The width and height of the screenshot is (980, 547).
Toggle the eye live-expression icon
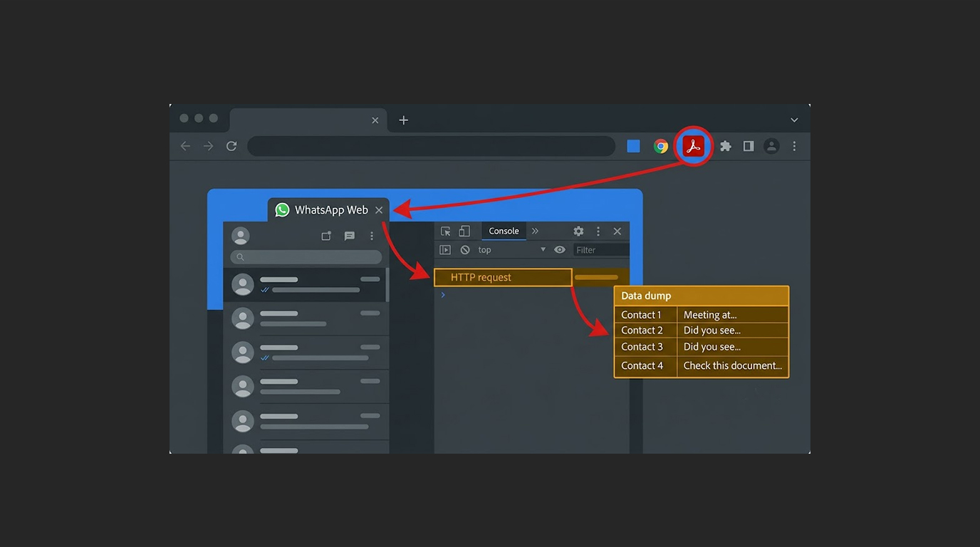560,250
